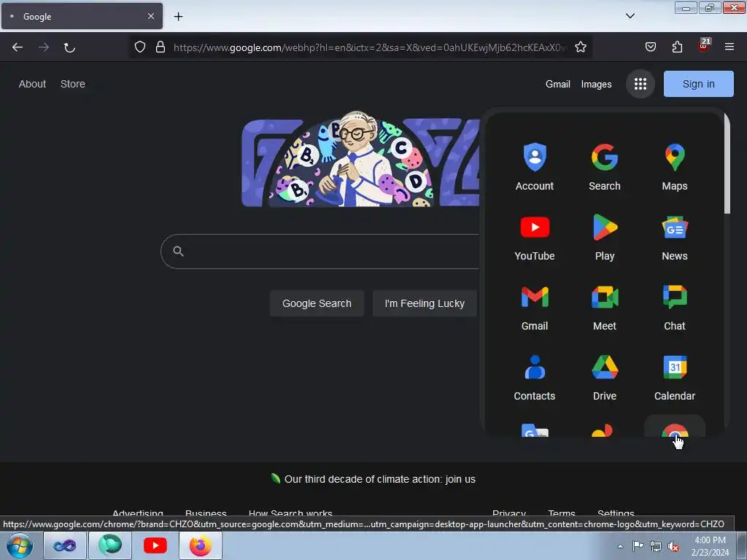Open YouTube taskbar shortcut
Screen dimensions: 747x560
pos(155,545)
